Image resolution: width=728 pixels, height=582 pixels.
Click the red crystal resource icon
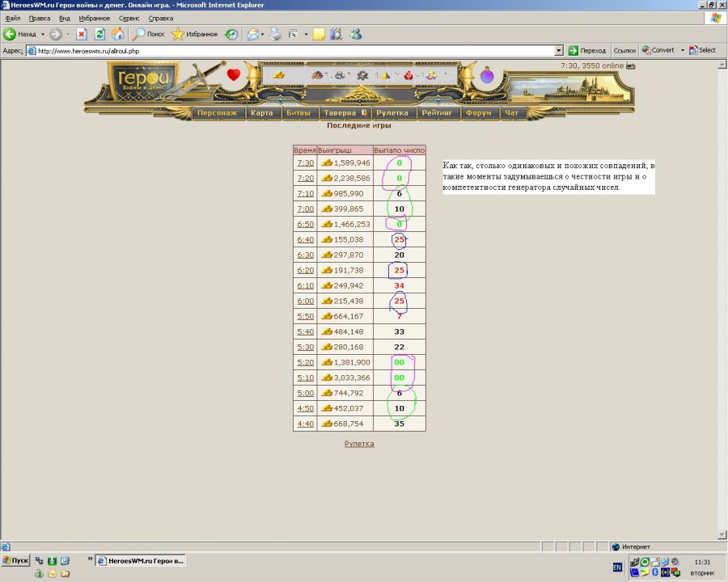point(408,74)
